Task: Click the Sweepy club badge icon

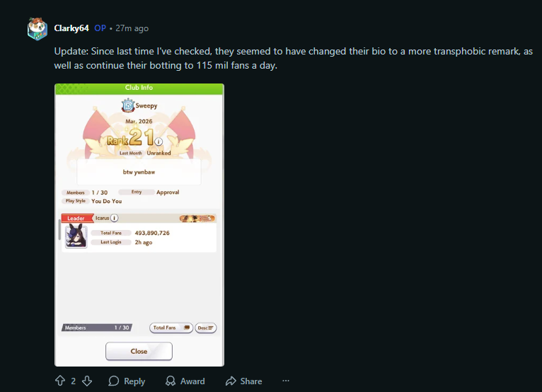Action: pyautogui.click(x=128, y=105)
